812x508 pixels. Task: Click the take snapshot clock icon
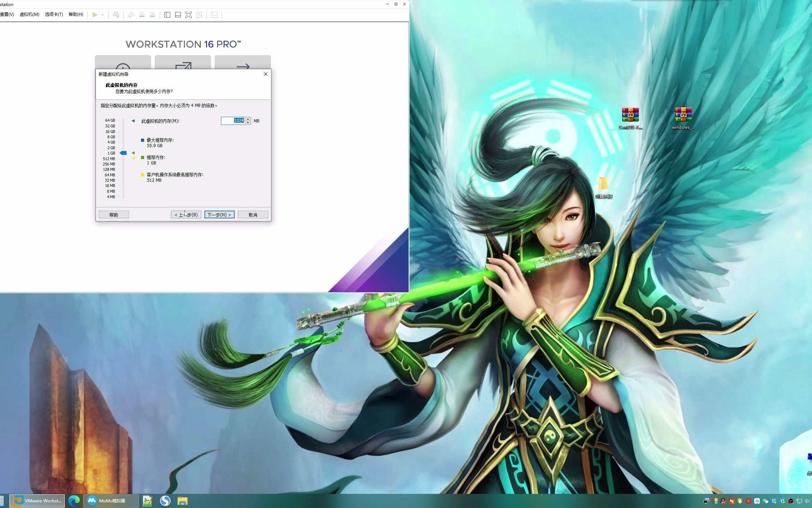(131, 14)
